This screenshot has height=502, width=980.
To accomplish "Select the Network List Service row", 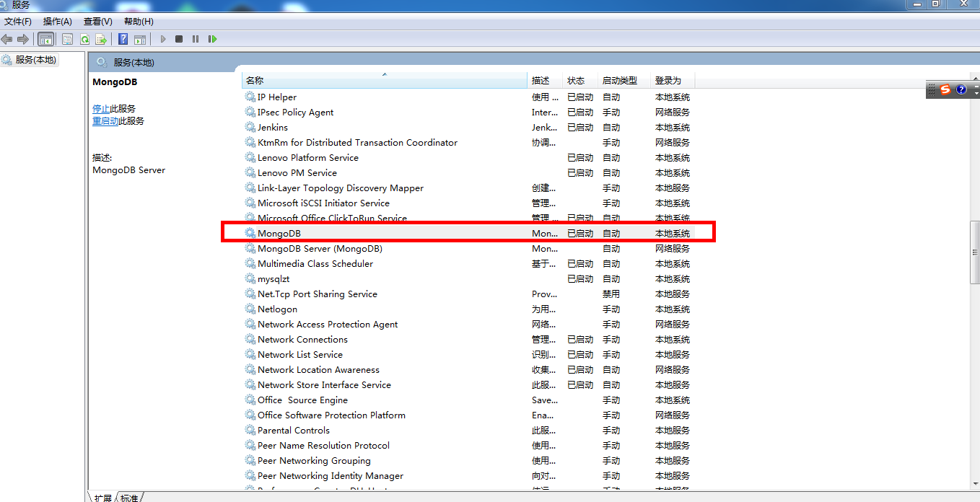I will [x=468, y=354].
